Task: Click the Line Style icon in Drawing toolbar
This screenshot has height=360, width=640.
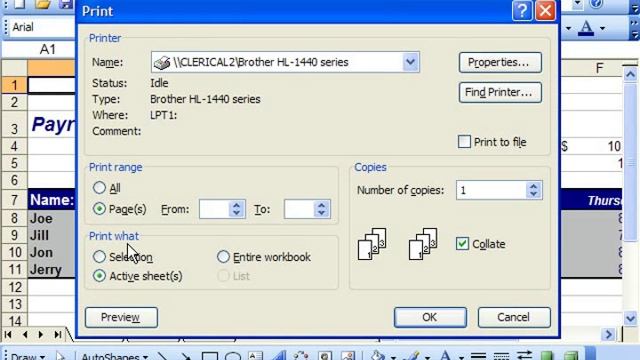Action: click(478, 356)
